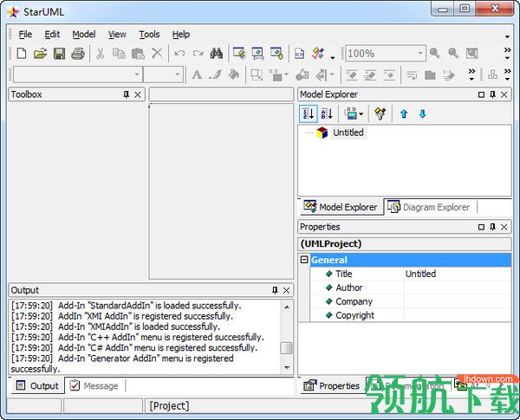Select the Output tab
The image size is (520, 420).
pos(37,385)
